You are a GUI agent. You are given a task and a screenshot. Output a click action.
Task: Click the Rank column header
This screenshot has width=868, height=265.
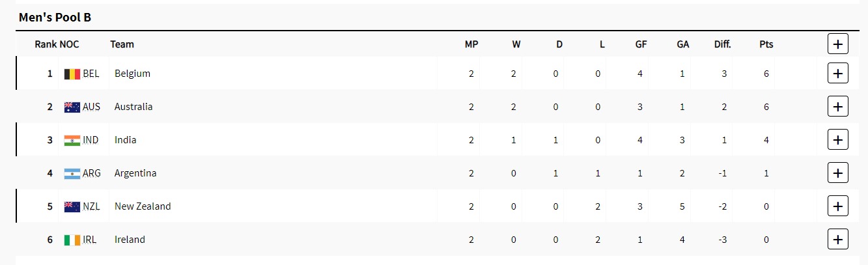(x=46, y=44)
